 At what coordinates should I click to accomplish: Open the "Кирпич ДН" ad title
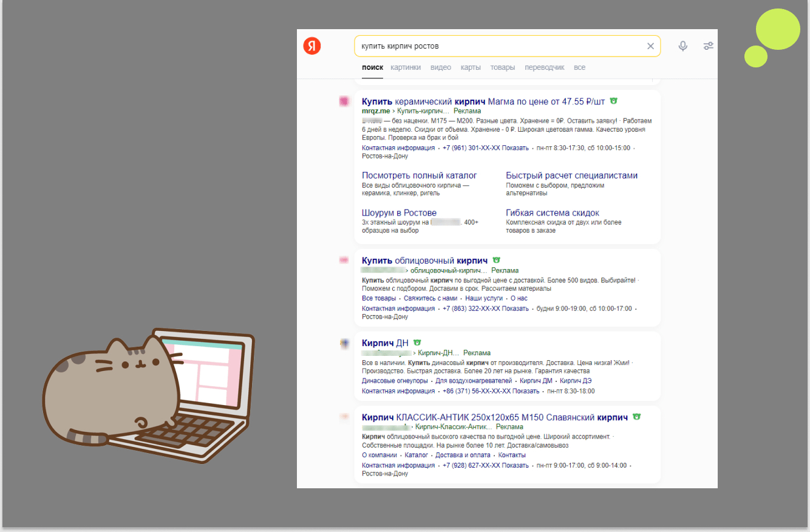[386, 343]
